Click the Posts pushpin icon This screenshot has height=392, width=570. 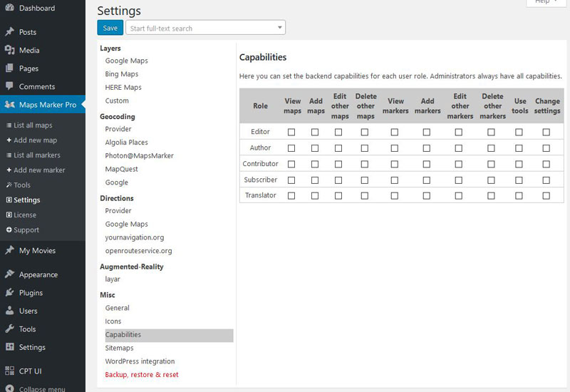9,31
